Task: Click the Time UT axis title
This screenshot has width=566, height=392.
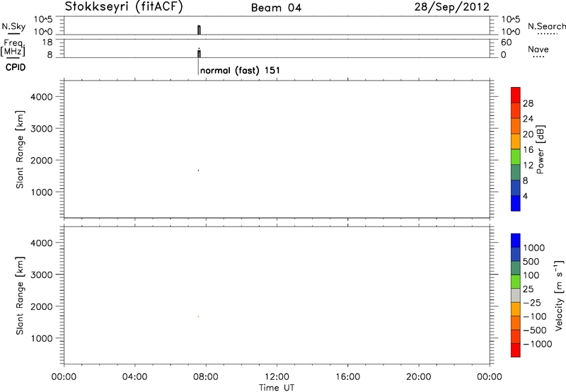Action: tap(277, 388)
